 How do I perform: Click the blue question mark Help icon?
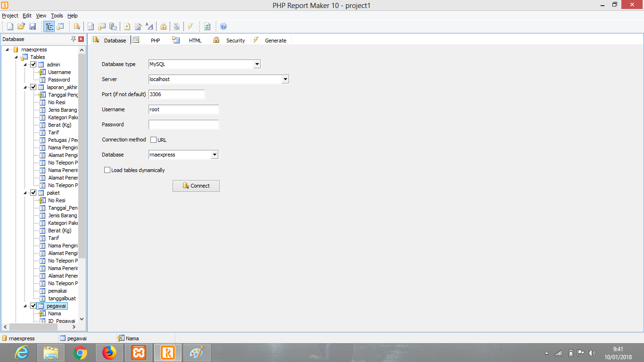[x=223, y=26]
